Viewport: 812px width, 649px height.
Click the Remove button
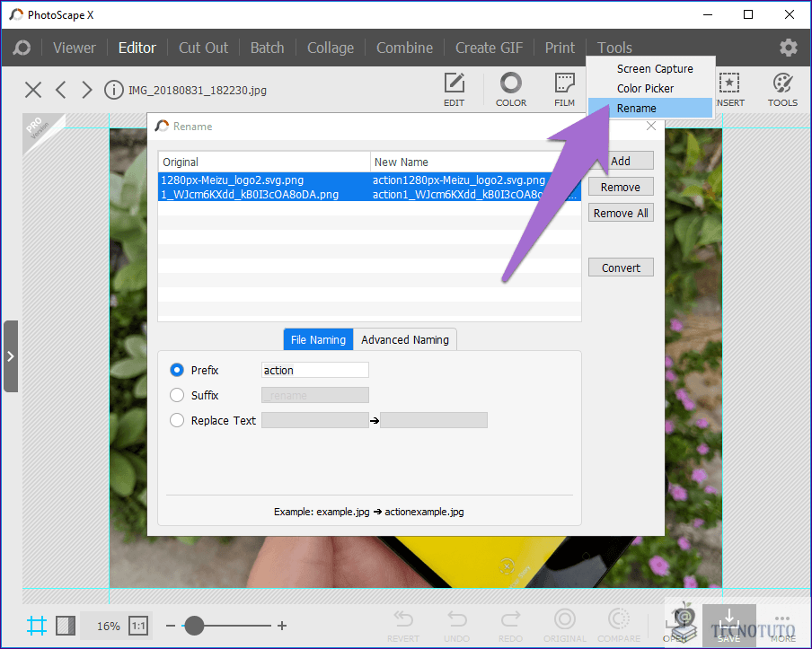(621, 187)
